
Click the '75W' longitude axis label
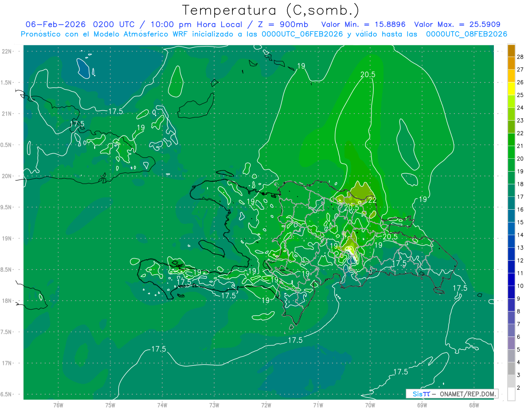pyautogui.click(x=110, y=405)
